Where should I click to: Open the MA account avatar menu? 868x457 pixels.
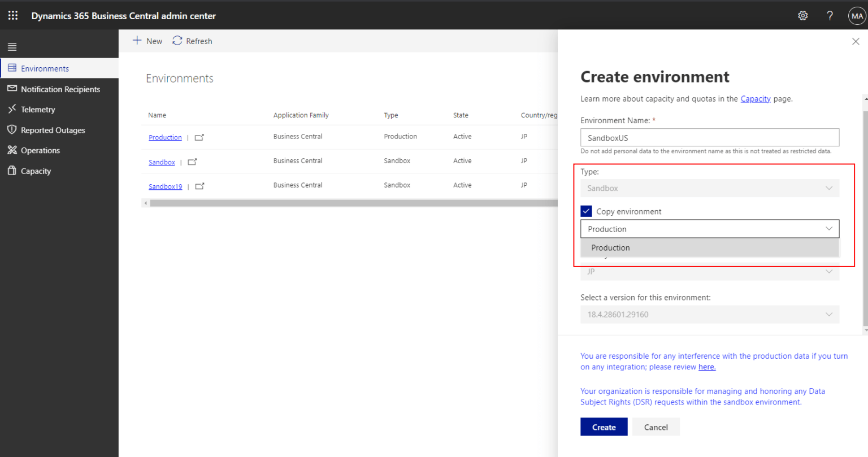(x=857, y=15)
